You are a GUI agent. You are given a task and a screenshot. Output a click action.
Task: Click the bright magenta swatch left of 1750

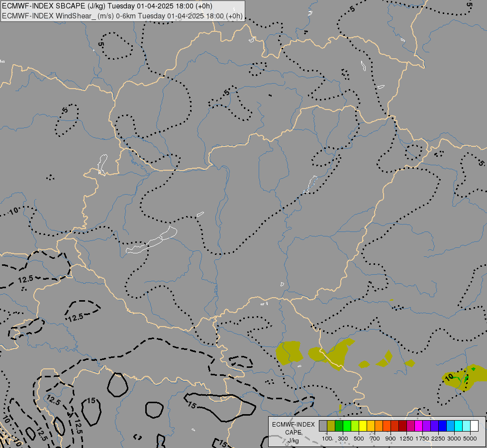(x=419, y=426)
